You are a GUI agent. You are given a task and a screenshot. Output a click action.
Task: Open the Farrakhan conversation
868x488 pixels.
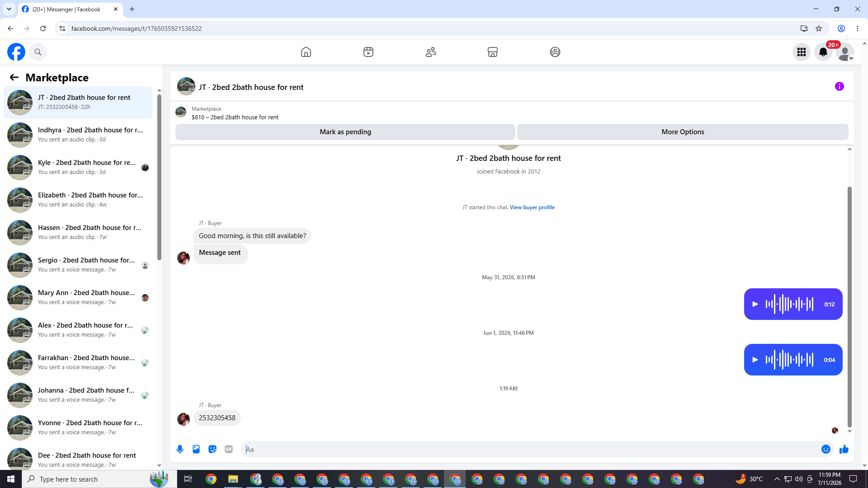pos(78,363)
